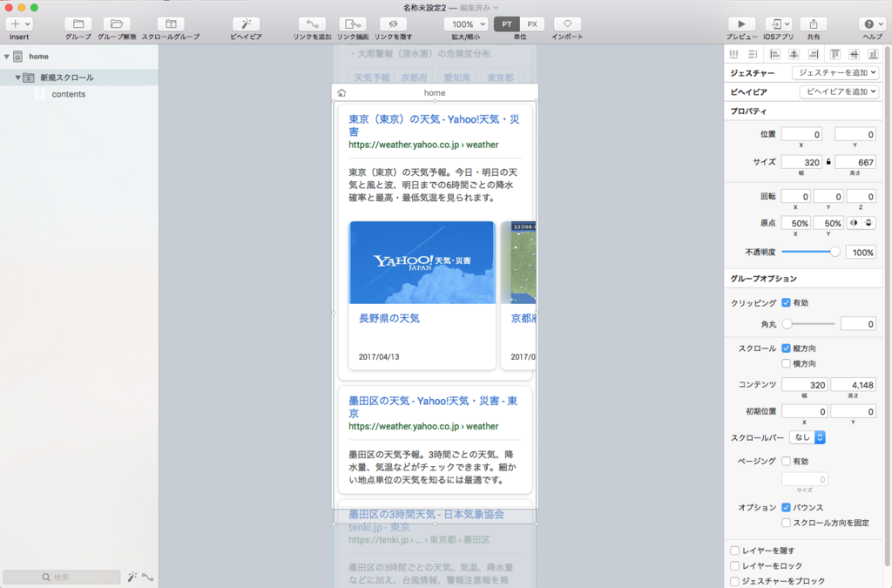The height and width of the screenshot is (588, 892).
Task: Click the リンクを追加 toolbar icon
Action: tap(313, 24)
